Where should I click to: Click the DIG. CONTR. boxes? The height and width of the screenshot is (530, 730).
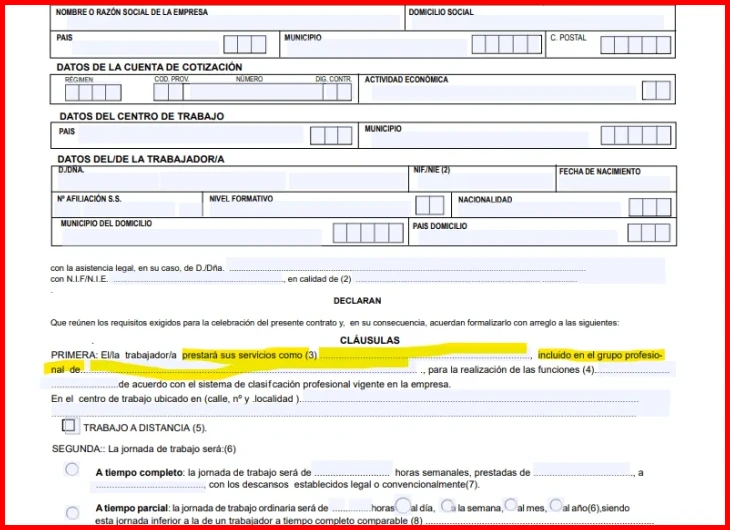click(x=338, y=92)
